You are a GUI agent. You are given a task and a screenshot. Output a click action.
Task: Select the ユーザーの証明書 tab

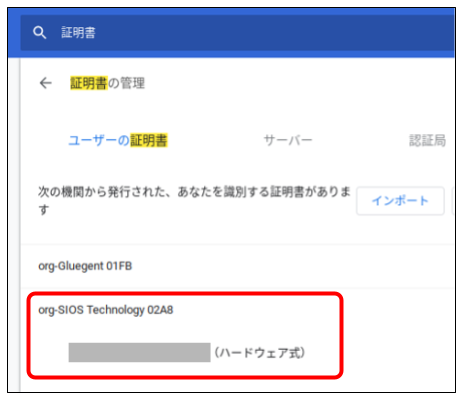[x=118, y=140]
